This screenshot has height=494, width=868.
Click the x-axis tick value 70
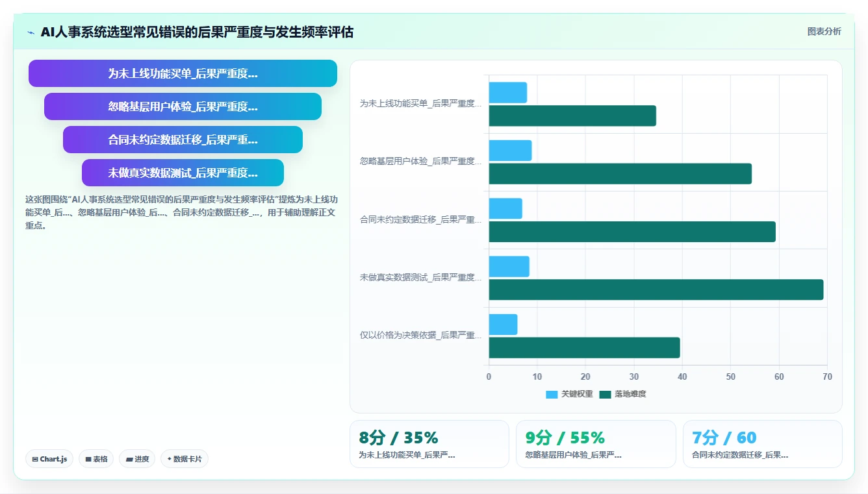pyautogui.click(x=827, y=377)
